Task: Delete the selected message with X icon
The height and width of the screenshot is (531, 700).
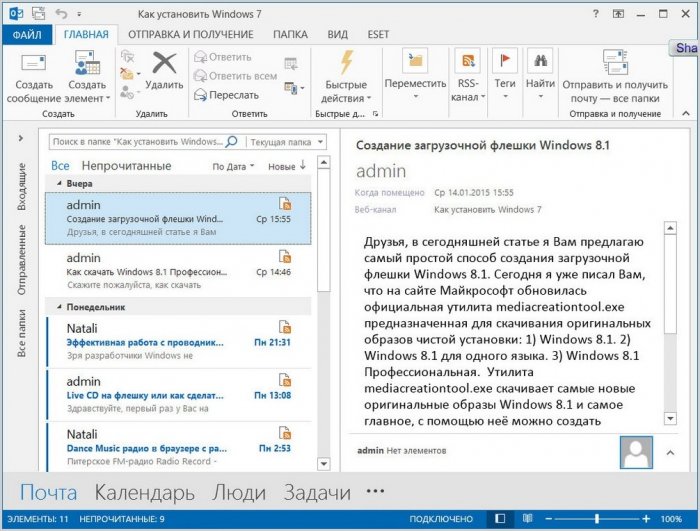Action: 164,71
